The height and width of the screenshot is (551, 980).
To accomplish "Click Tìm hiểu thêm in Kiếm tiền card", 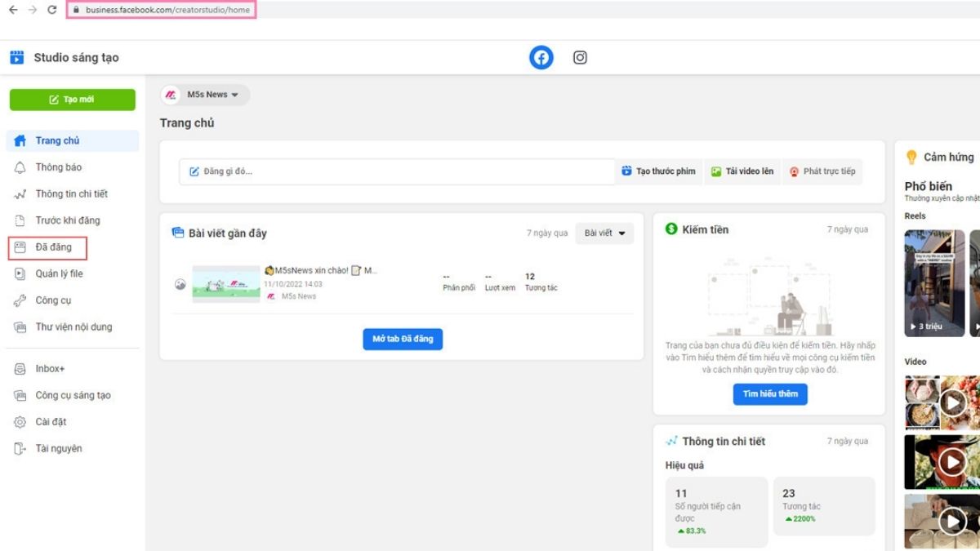I will click(x=770, y=394).
